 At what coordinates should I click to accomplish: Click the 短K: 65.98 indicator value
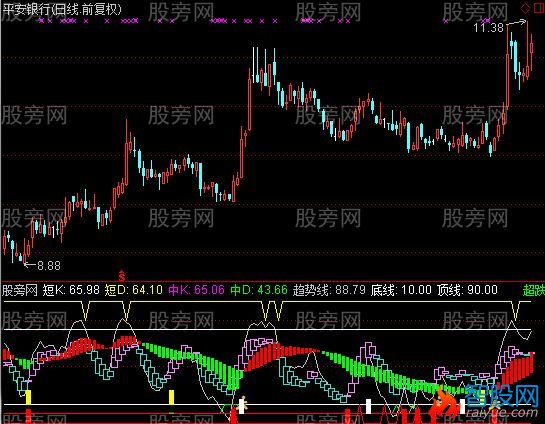(71, 290)
